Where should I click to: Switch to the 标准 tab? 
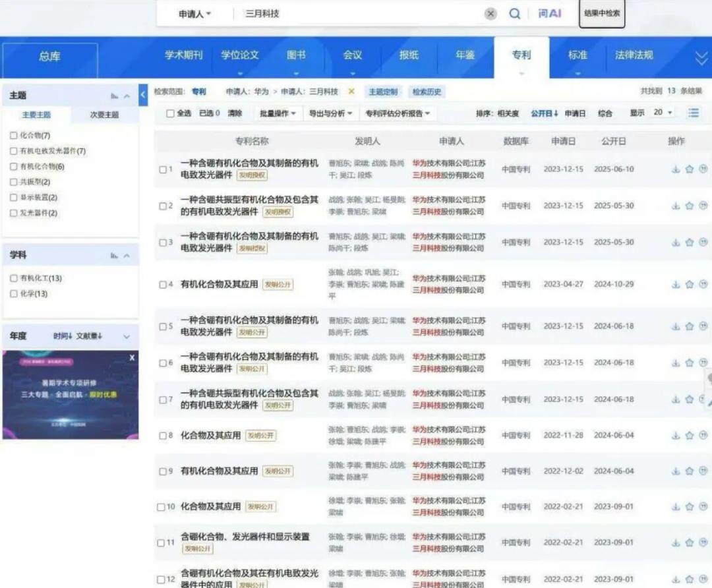(578, 55)
